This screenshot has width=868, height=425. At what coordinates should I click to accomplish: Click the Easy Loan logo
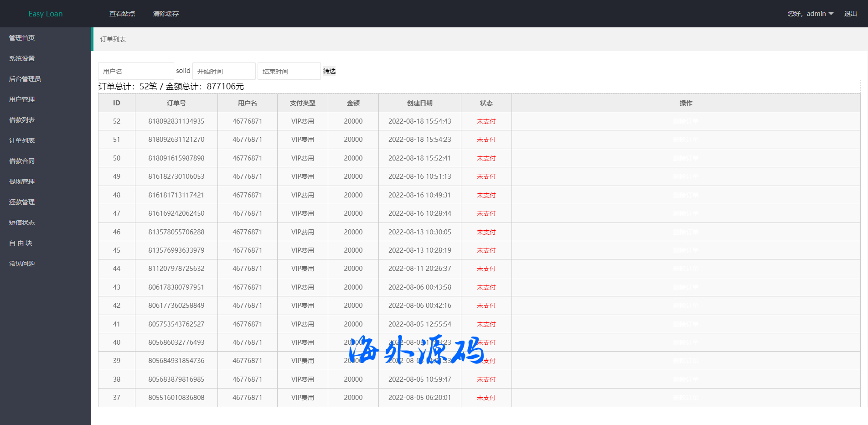tap(46, 14)
